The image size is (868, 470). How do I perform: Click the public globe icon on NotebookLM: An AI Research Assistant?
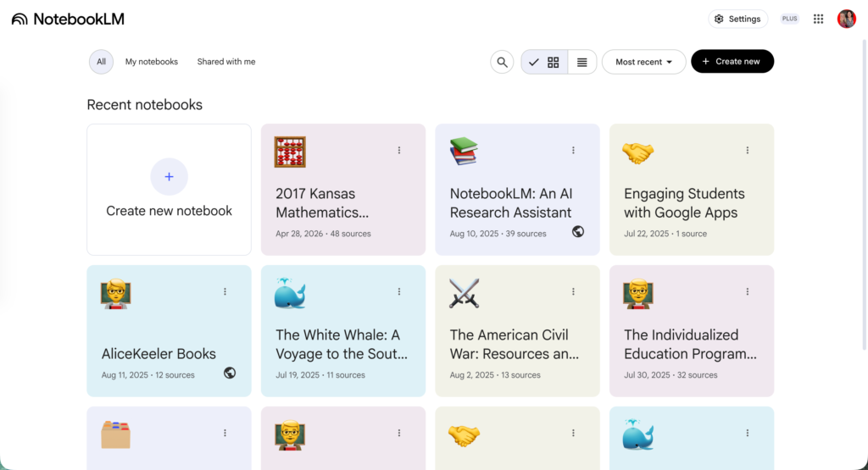point(578,232)
